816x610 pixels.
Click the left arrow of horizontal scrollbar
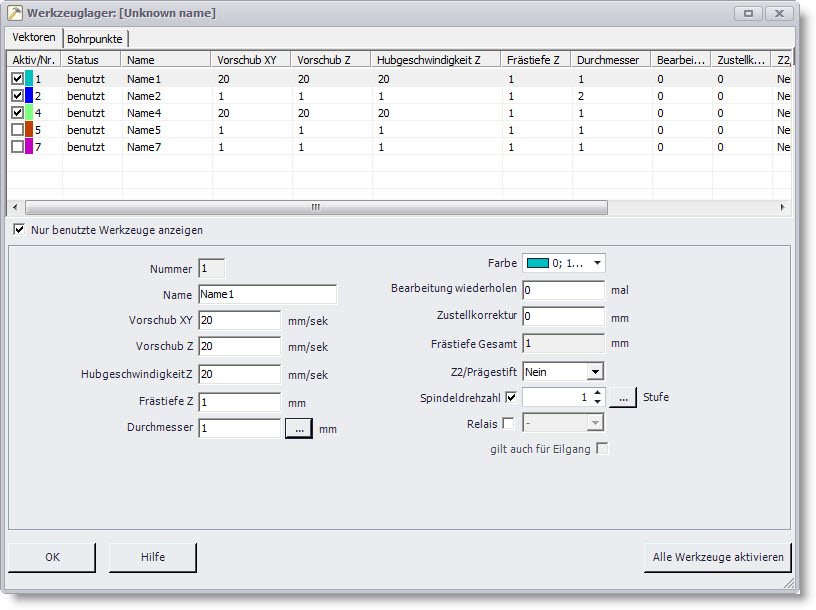(14, 208)
